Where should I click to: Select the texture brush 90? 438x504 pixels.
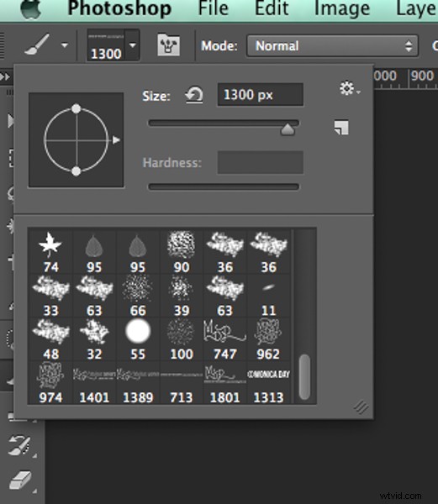(182, 252)
